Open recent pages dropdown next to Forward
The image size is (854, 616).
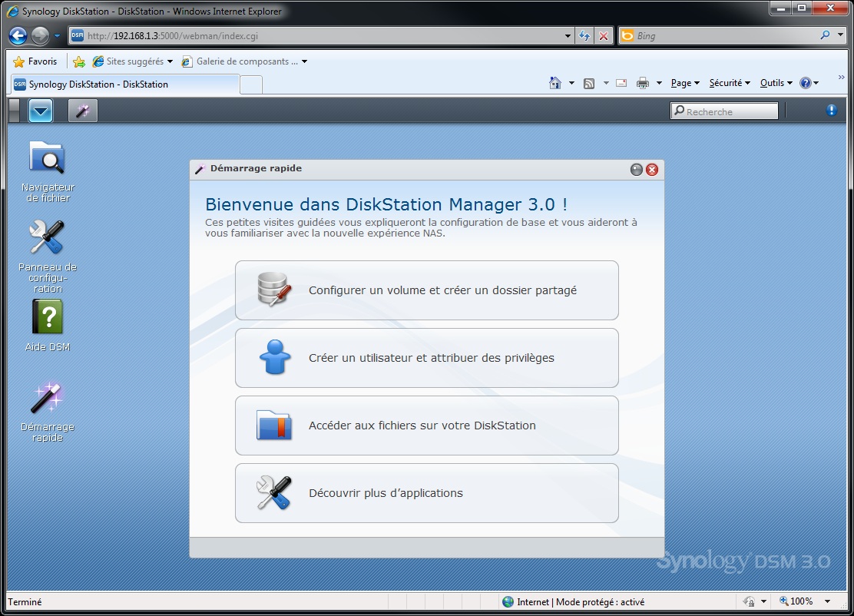57,36
